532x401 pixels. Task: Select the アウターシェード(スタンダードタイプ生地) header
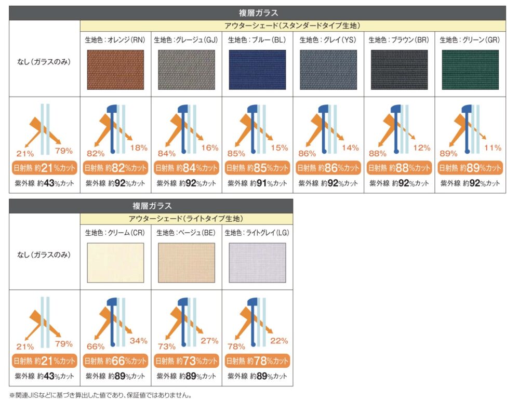292,25
